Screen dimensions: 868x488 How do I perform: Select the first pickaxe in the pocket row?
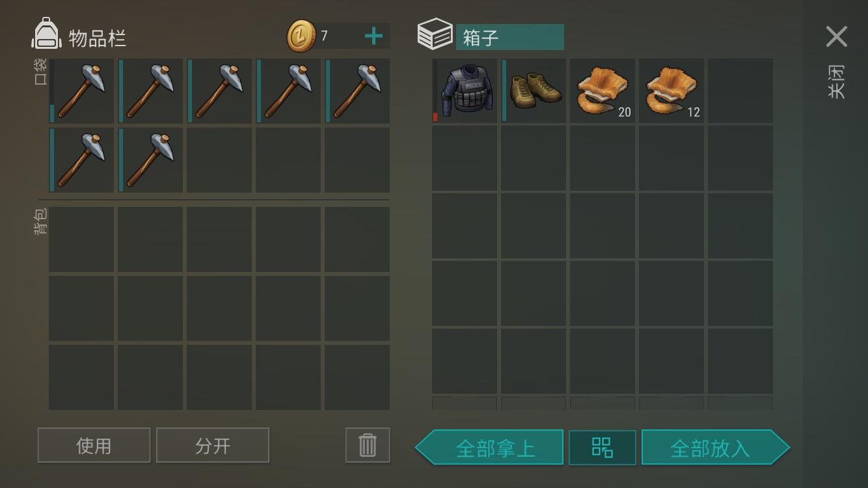click(x=81, y=91)
